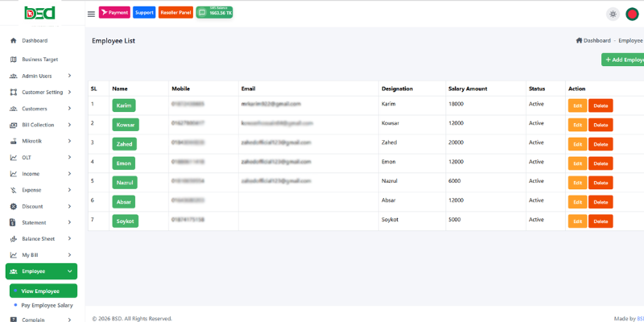Image resolution: width=644 pixels, height=322 pixels.
Task: Open the Reseller Panel button
Action: (x=175, y=13)
